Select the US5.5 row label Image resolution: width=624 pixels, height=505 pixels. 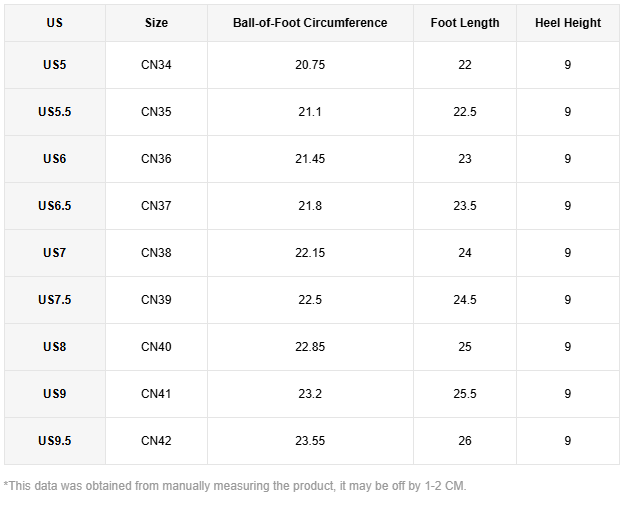(x=55, y=112)
